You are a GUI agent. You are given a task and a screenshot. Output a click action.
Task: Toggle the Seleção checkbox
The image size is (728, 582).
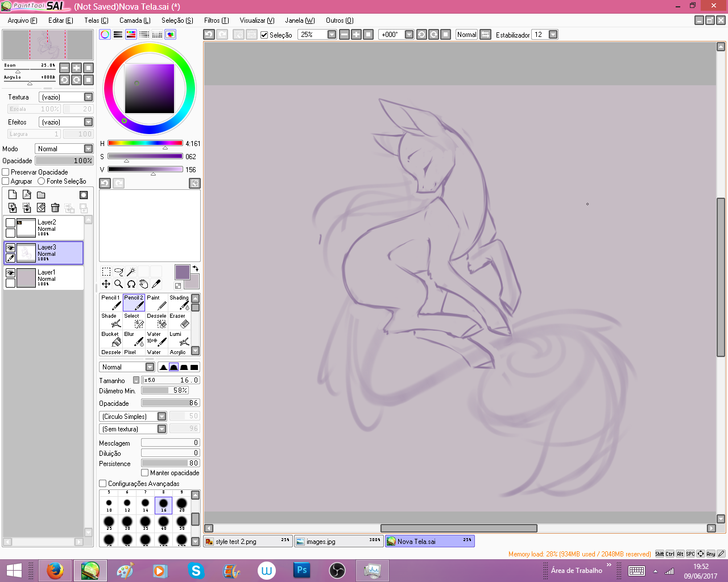tap(264, 35)
